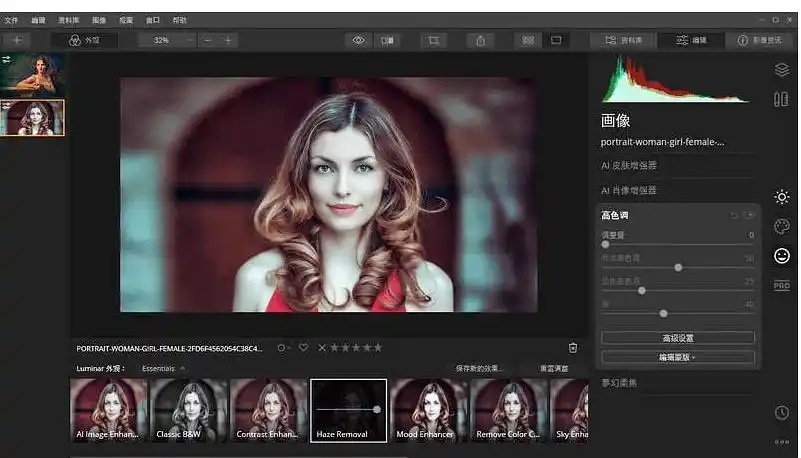Toggle the eye preview icon in toolbar
The width and height of the screenshot is (801, 458).
pos(358,40)
